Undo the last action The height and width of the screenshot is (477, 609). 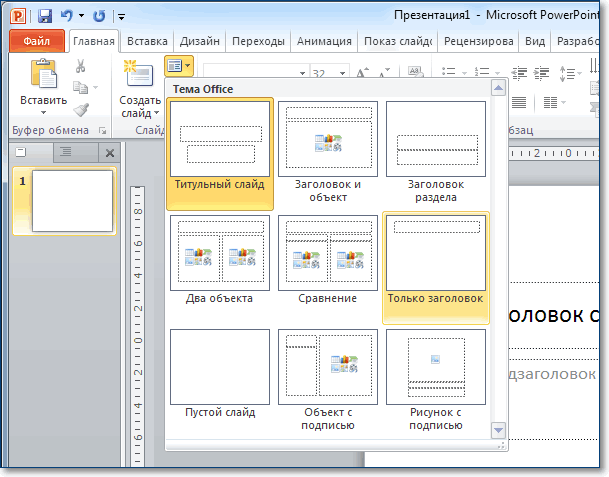click(x=67, y=16)
